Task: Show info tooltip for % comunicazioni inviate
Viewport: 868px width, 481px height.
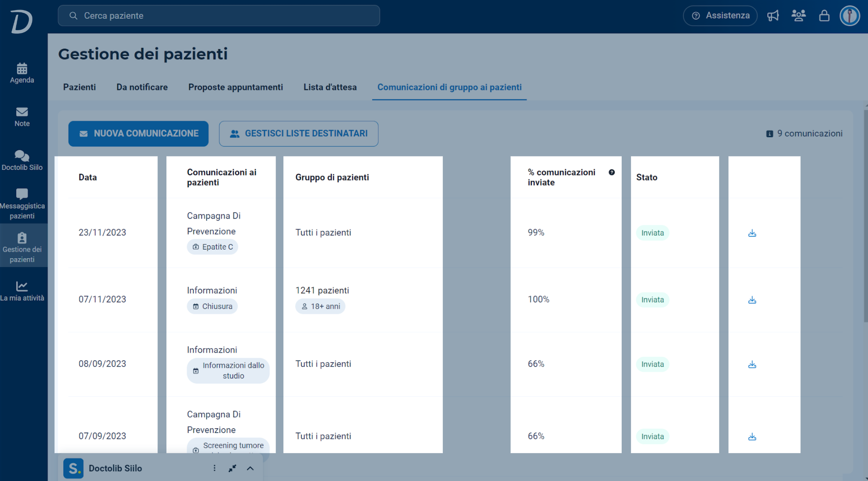Action: click(612, 172)
